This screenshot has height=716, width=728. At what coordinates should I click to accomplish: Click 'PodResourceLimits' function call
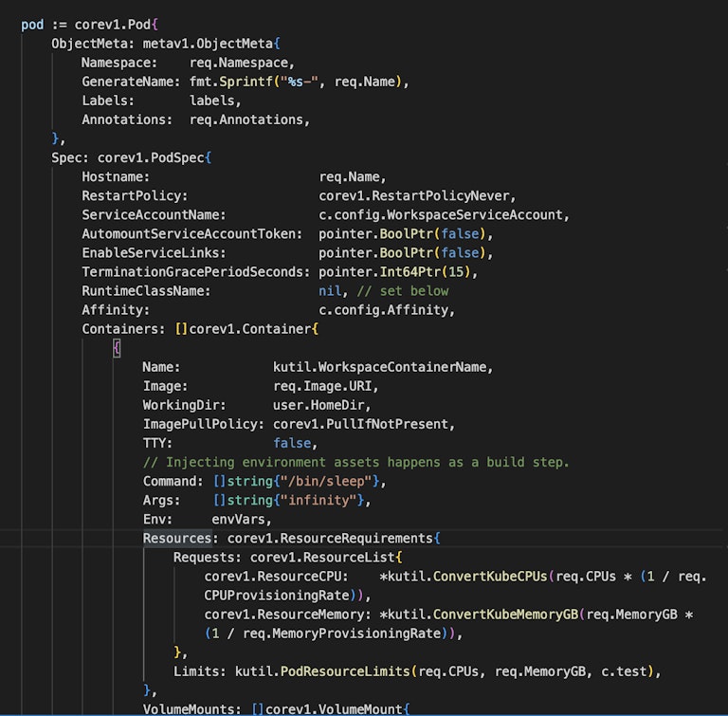345,672
